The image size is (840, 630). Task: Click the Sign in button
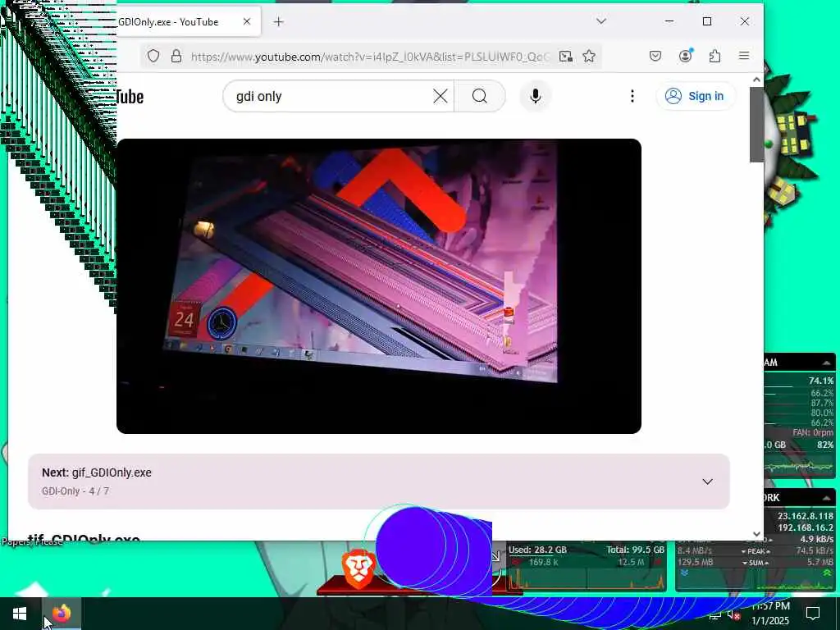[696, 97]
